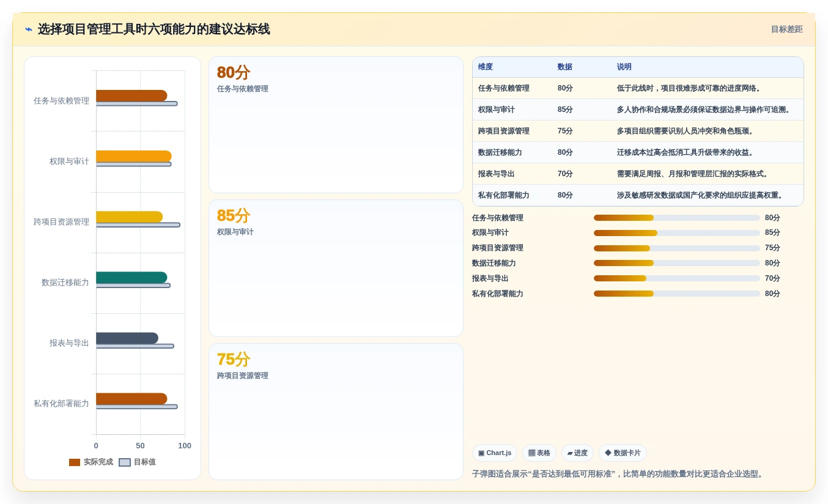This screenshot has width=828, height=504.
Task: Toggle the 实际完成 legend swatch
Action: click(x=75, y=462)
